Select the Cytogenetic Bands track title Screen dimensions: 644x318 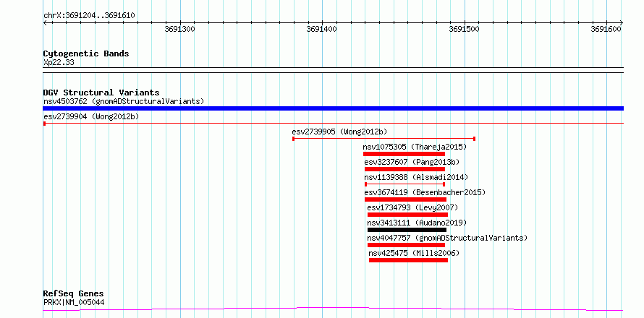point(86,53)
